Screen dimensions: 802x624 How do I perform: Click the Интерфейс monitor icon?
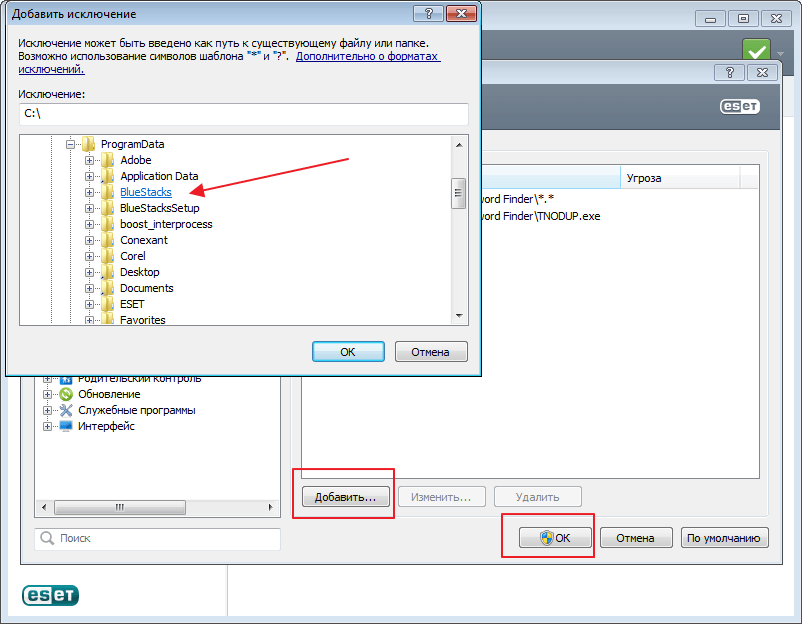[66, 426]
